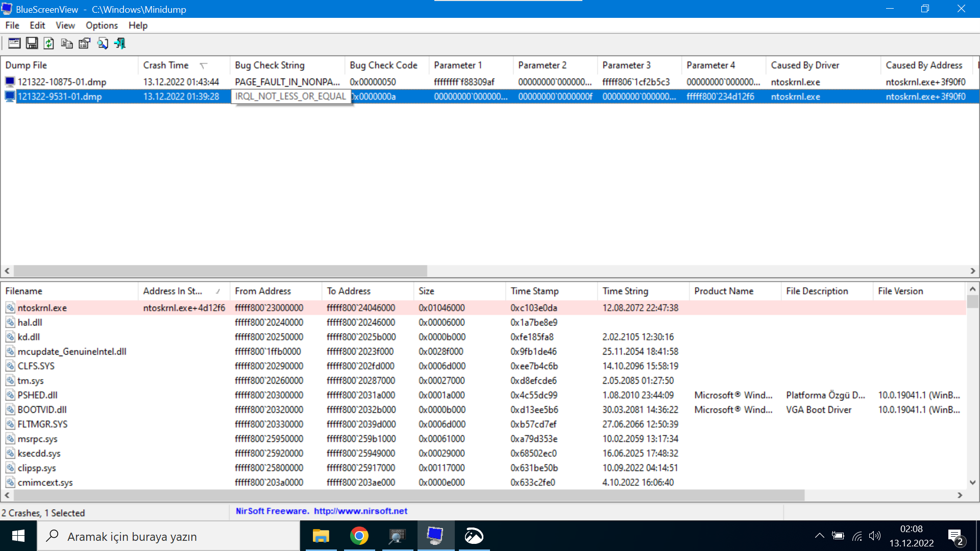980x551 pixels.
Task: Select the 121322-10875-01.dmp crash row
Action: (62, 82)
